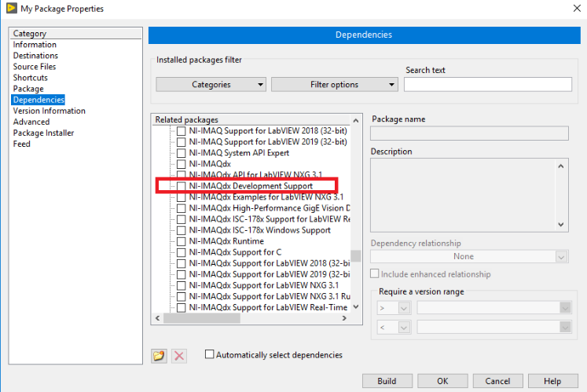Click Description scrollbar up arrow
The width and height of the screenshot is (587, 392).
[561, 166]
